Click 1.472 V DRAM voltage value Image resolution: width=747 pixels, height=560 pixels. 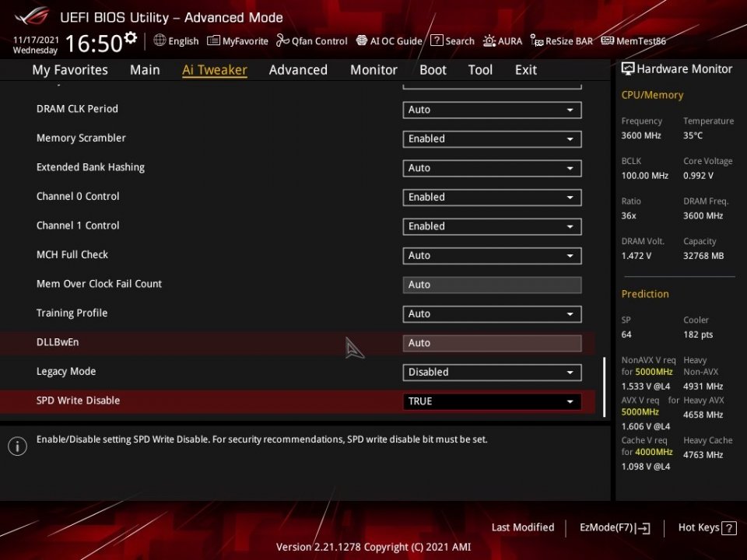click(x=636, y=256)
